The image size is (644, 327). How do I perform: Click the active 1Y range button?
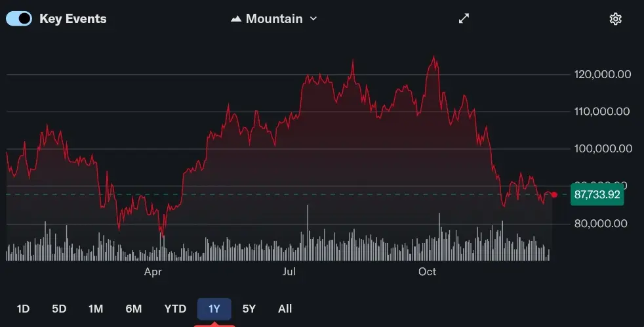tap(214, 309)
